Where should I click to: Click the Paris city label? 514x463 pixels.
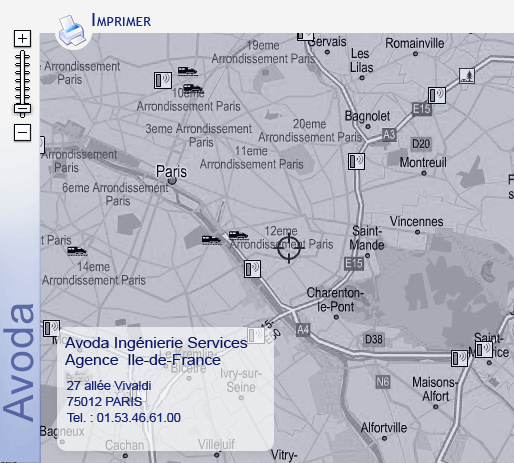click(171, 172)
